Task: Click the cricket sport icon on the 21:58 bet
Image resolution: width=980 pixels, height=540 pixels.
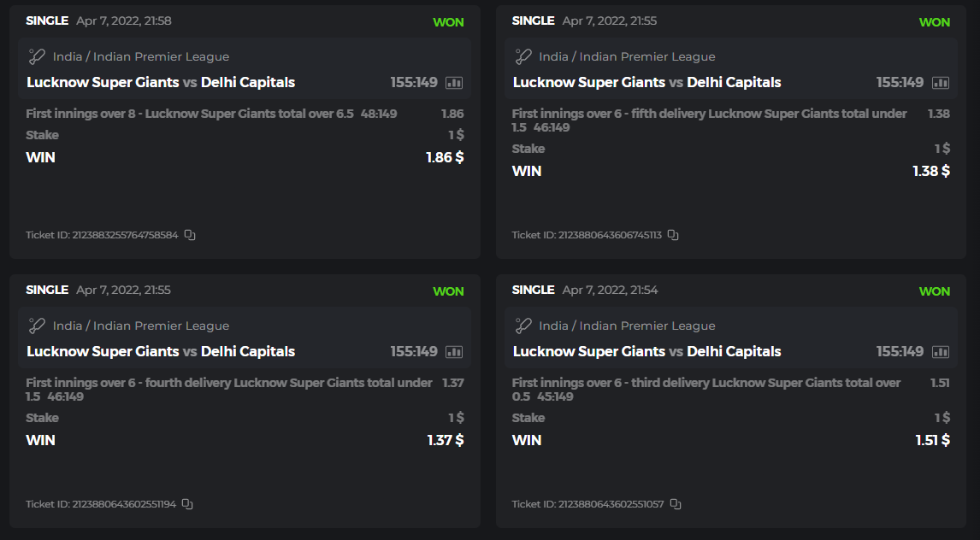Action: [37, 56]
